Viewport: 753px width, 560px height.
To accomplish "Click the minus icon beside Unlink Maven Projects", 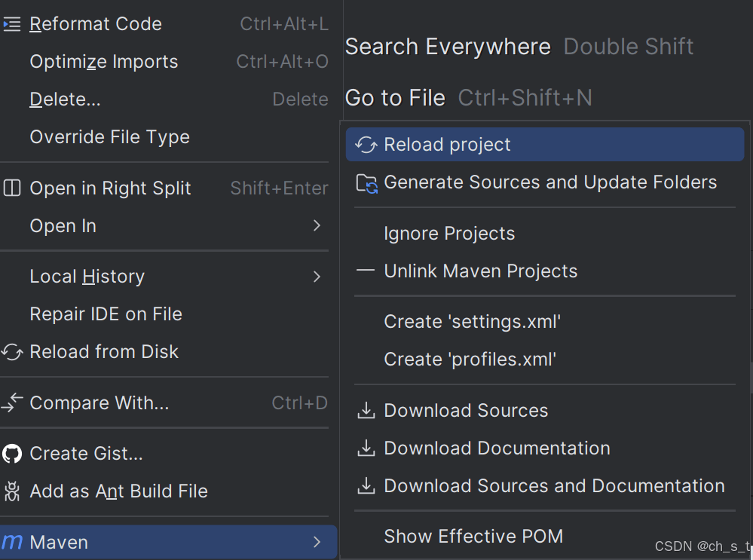I will (366, 271).
